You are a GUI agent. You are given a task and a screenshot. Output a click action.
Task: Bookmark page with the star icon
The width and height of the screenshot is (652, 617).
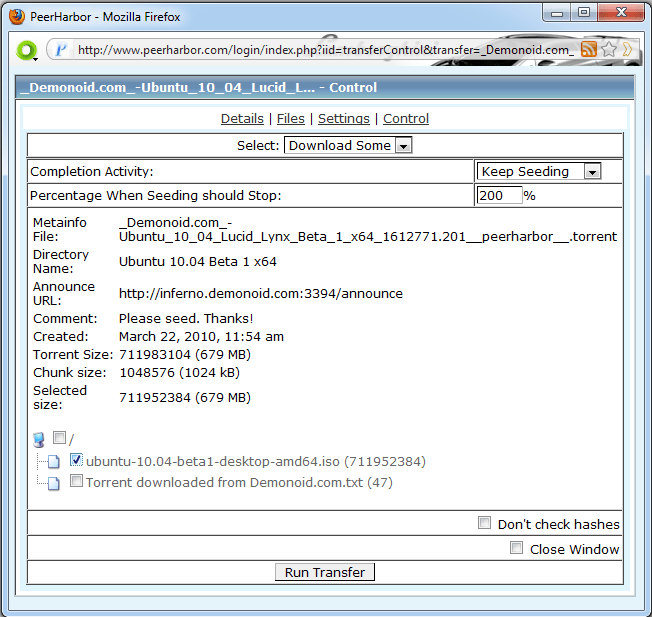tap(609, 49)
